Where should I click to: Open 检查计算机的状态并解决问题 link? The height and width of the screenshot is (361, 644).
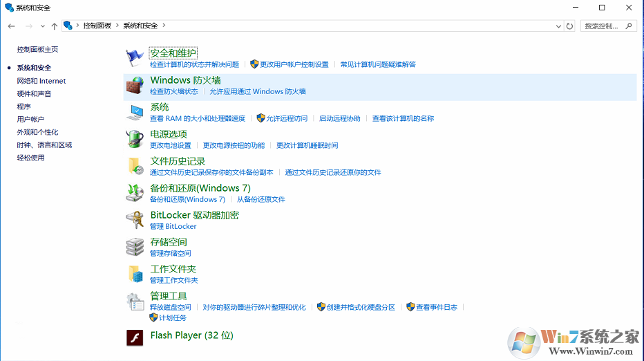pyautogui.click(x=194, y=64)
